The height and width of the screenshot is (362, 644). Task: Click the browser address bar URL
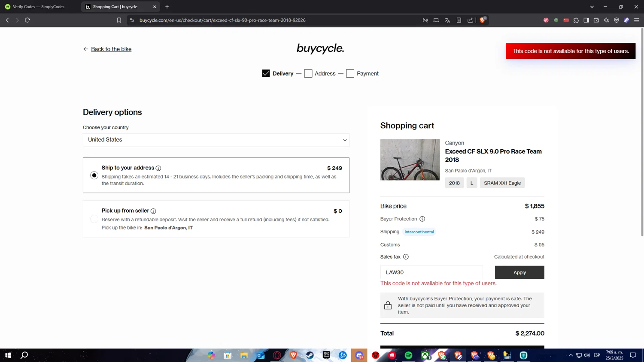point(222,20)
